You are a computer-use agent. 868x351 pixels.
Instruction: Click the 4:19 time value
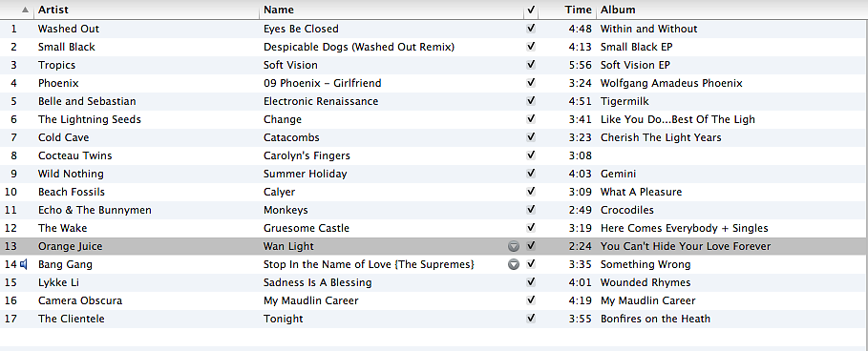pos(581,300)
